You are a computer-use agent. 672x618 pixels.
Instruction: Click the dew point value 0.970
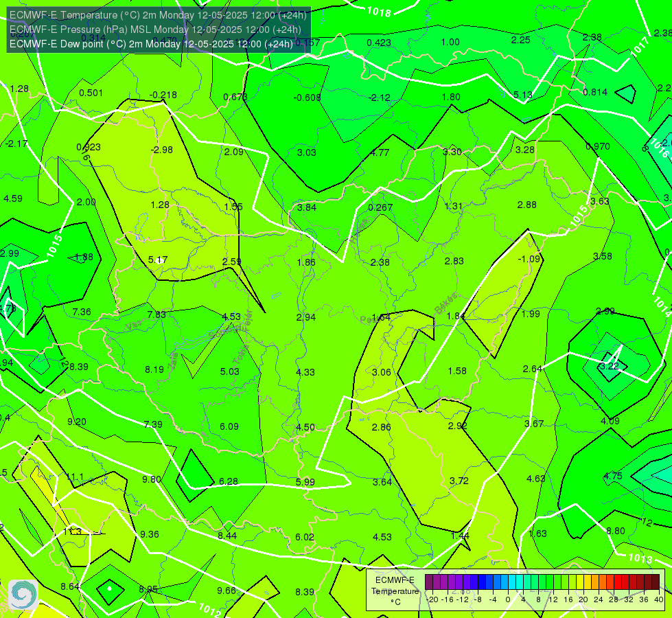(597, 146)
